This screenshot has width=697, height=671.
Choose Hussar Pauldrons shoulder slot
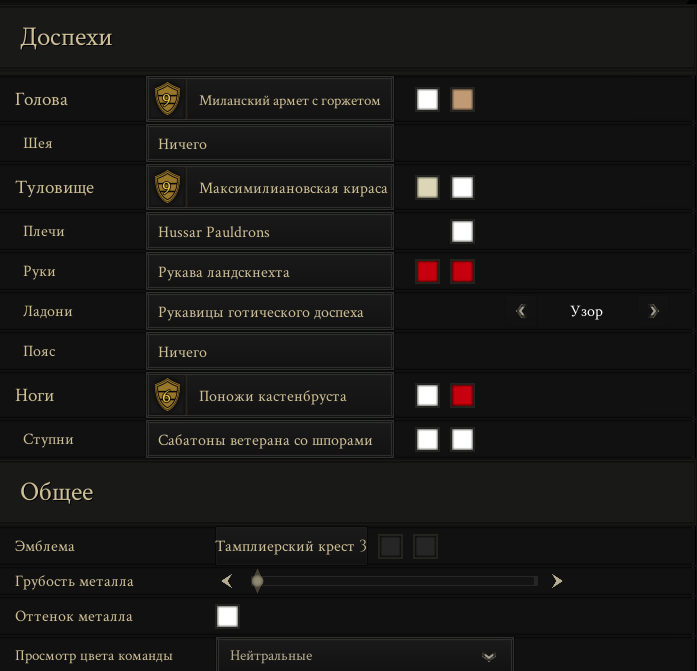tap(270, 232)
